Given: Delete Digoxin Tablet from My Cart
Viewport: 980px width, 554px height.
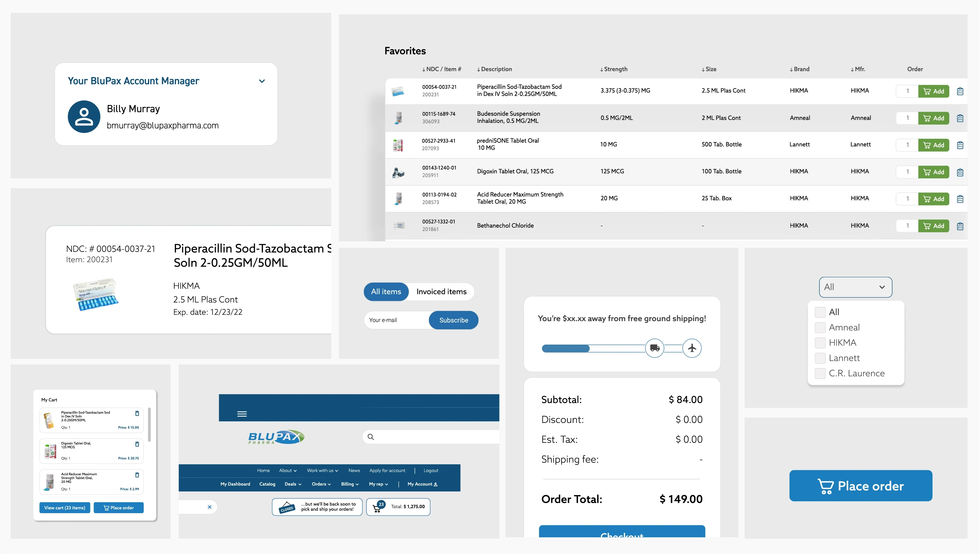Looking at the screenshot, I should tap(137, 444).
